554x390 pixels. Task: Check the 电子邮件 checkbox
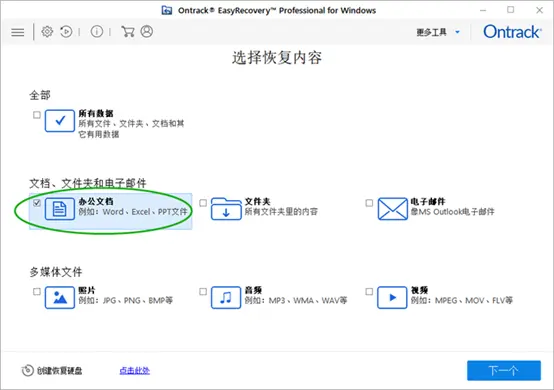[x=369, y=203]
